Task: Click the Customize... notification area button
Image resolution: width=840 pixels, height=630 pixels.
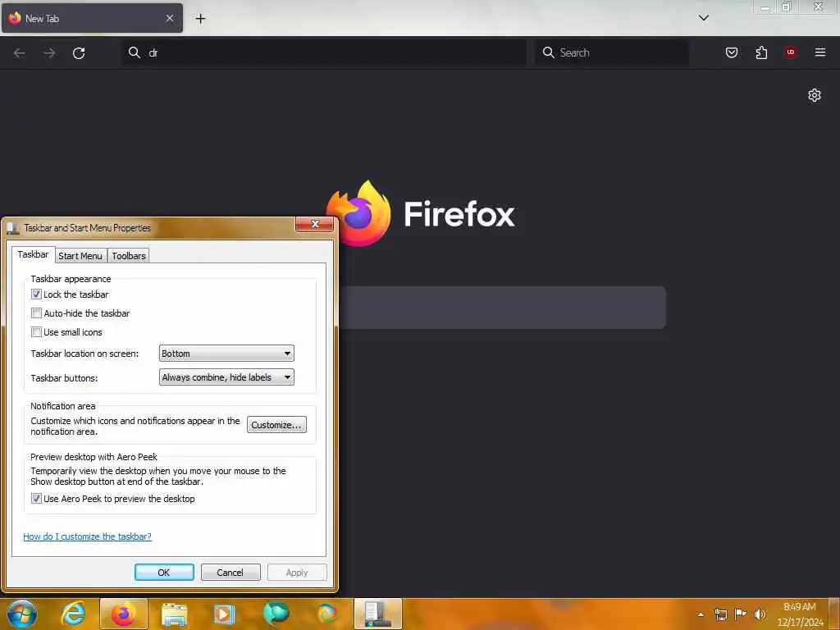Action: tap(276, 425)
